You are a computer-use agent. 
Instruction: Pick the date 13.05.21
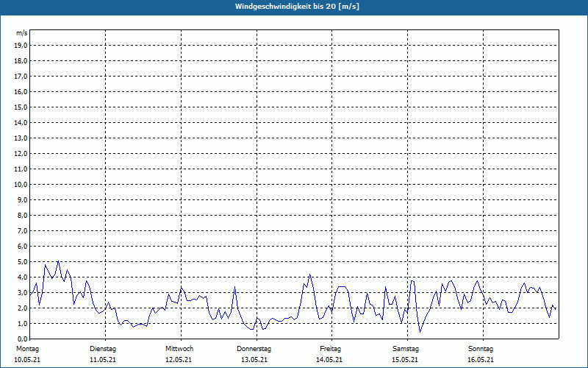pyautogui.click(x=254, y=360)
